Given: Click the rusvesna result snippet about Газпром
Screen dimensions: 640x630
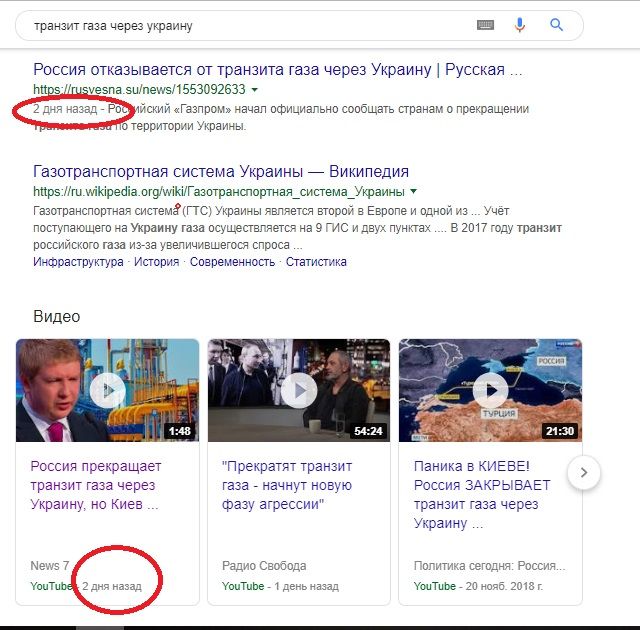Looking at the screenshot, I should [x=281, y=118].
